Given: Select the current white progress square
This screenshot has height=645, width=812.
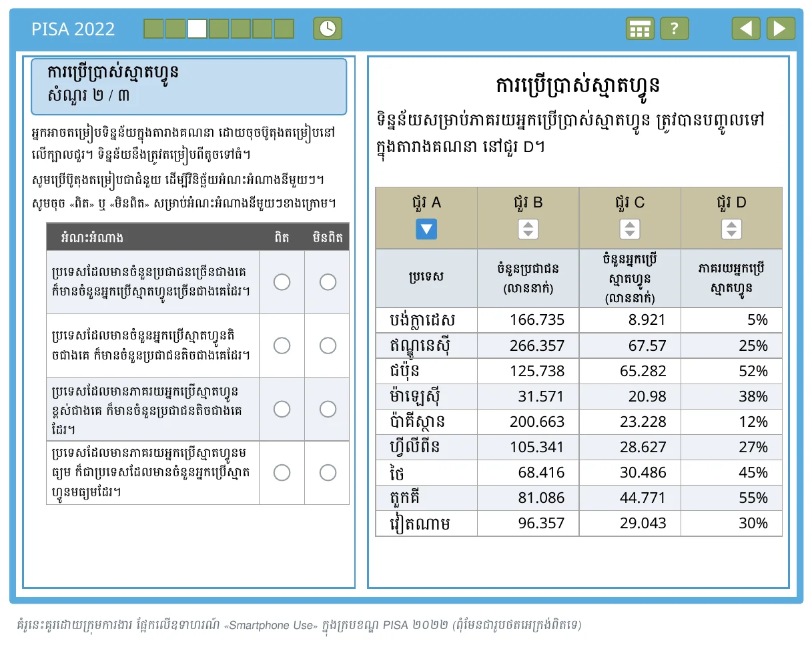Looking at the screenshot, I should click(197, 29).
